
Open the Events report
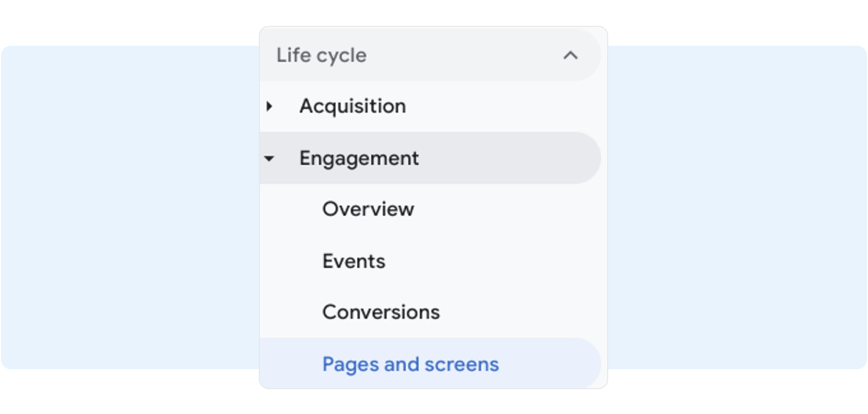click(354, 261)
